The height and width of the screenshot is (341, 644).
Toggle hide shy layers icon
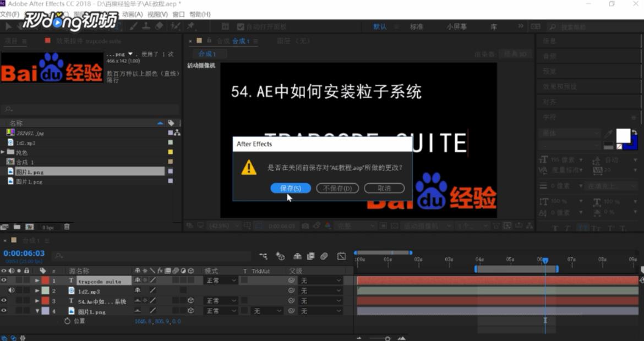297,256
